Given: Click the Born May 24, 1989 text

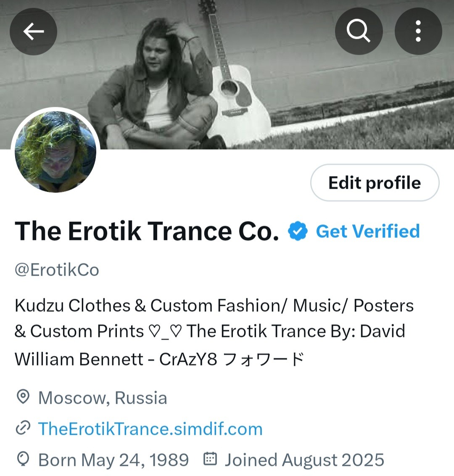Looking at the screenshot, I should pyautogui.click(x=113, y=460).
